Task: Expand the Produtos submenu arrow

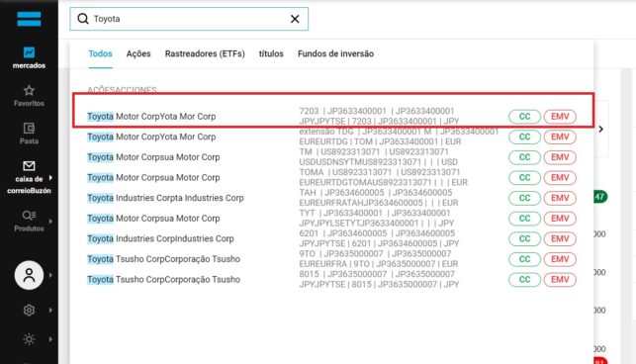Action: [50, 222]
